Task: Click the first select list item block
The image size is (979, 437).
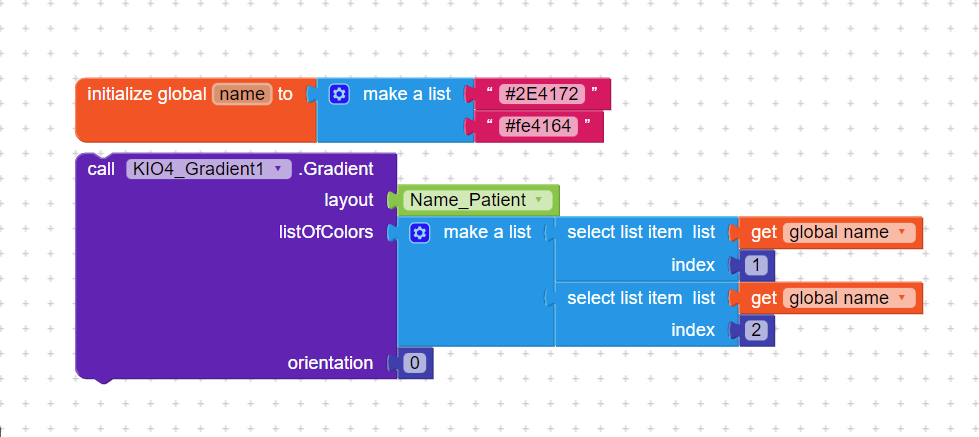Action: pos(641,233)
